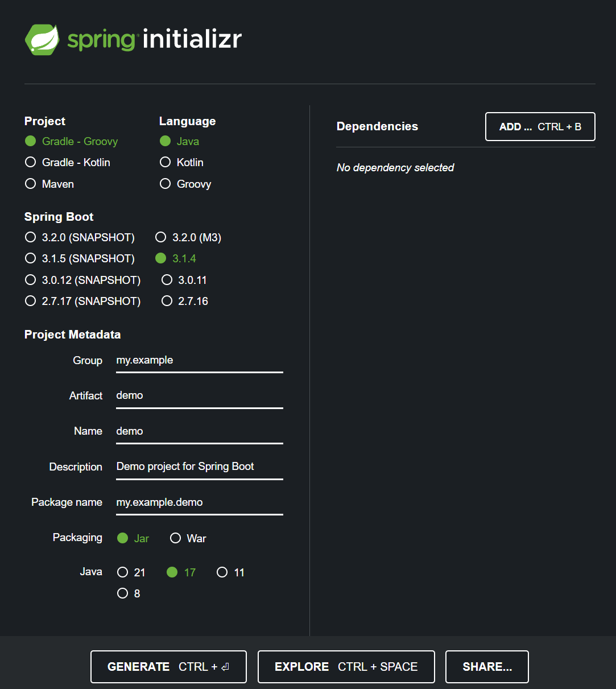Open EXPLORE project preview
Image resolution: width=616 pixels, height=689 pixels.
click(x=346, y=667)
